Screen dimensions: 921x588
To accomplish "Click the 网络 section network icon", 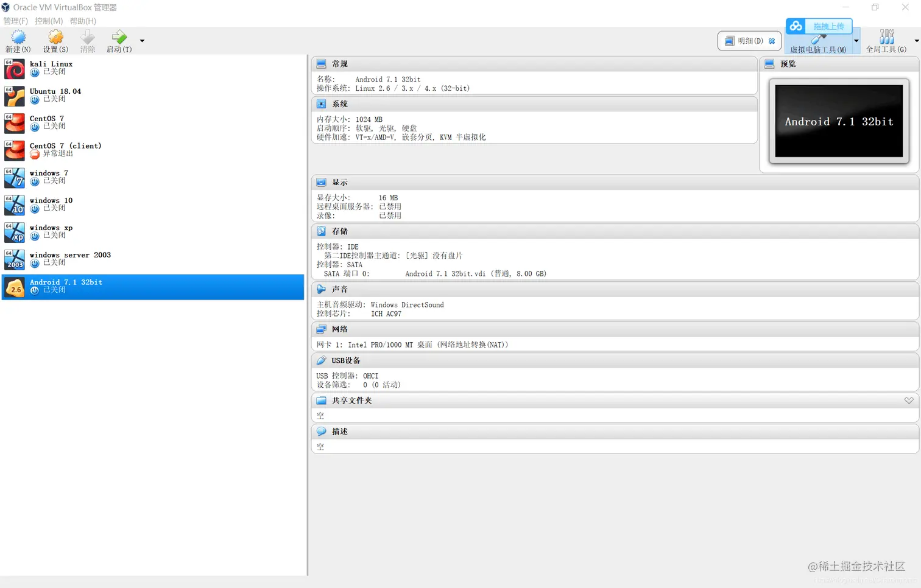I will click(x=321, y=329).
